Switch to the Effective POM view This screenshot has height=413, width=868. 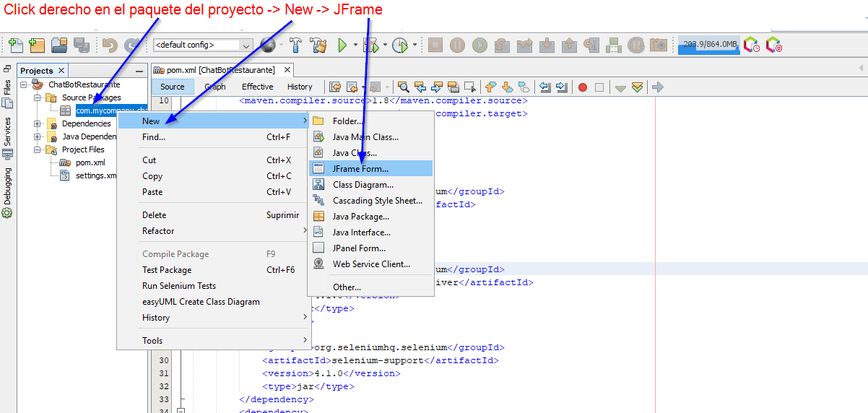(257, 87)
